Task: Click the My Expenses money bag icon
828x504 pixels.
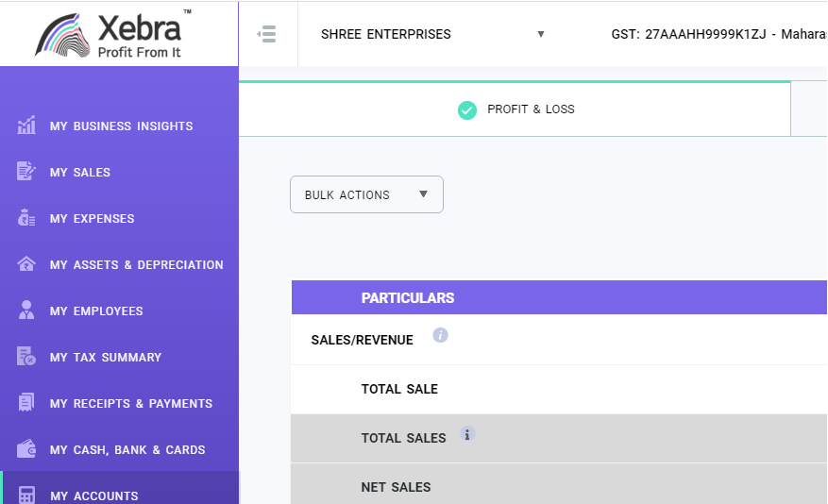Action: pos(26,218)
